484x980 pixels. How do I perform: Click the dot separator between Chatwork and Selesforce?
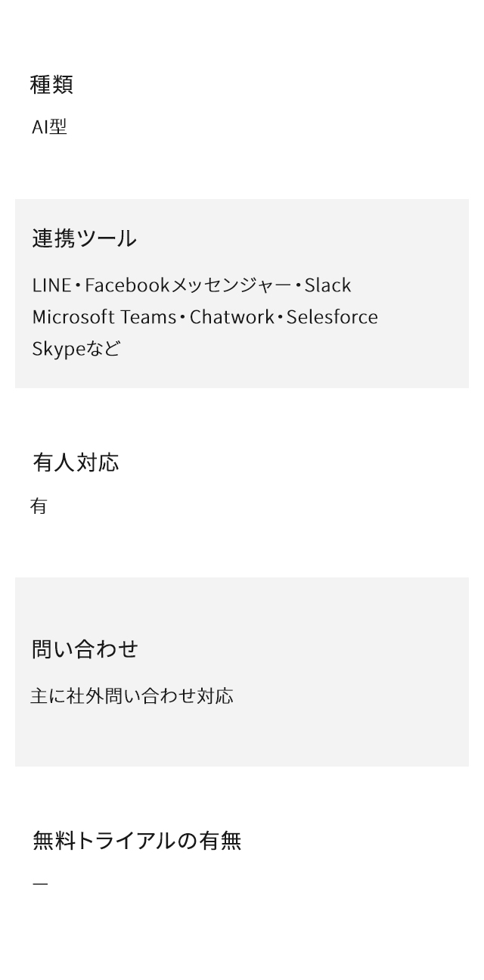tap(280, 318)
